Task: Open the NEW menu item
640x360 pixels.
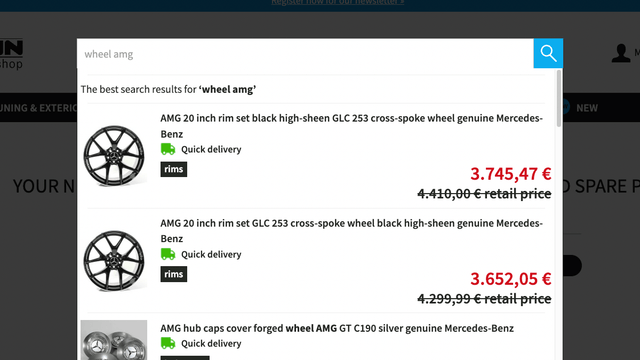Action: tap(587, 108)
